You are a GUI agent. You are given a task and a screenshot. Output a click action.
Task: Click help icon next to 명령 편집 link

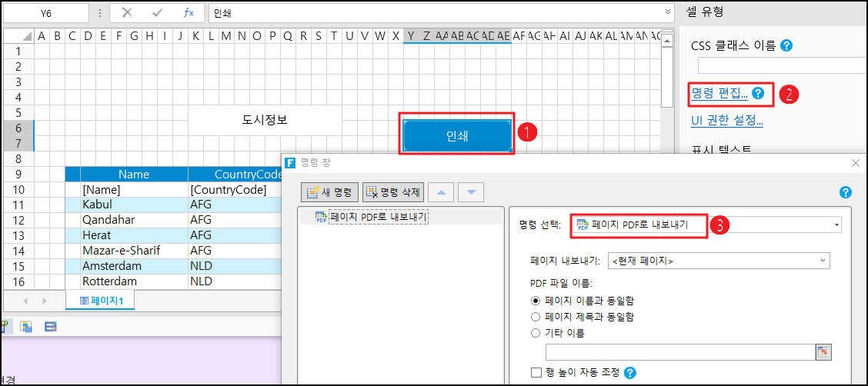pyautogui.click(x=759, y=93)
